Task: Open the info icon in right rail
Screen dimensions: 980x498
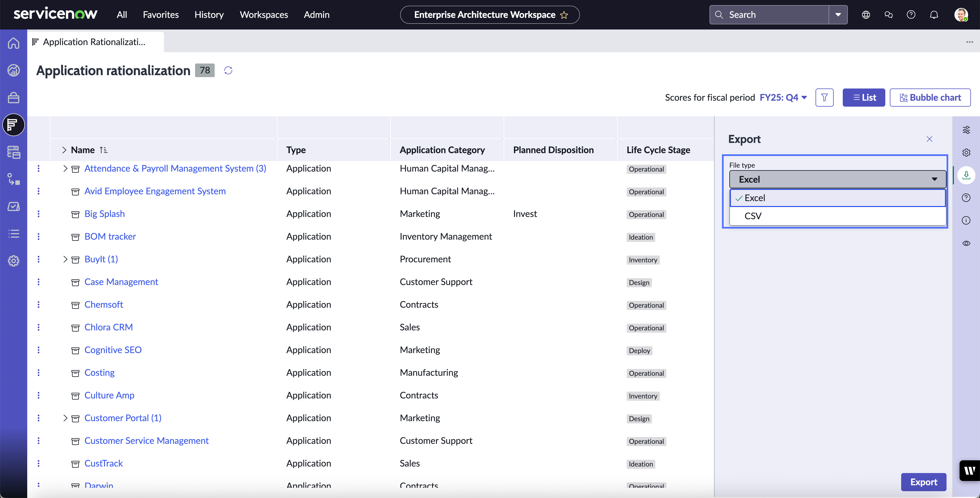Action: click(966, 220)
